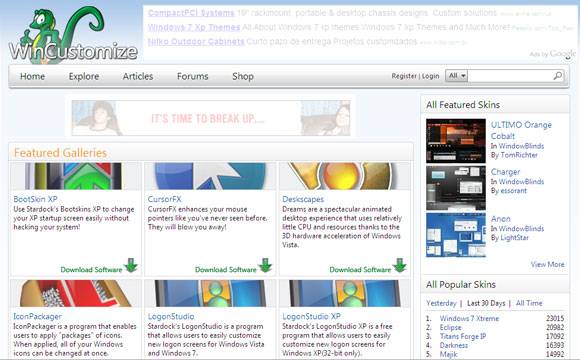
Task: Open the Deskscapes gallery image
Action: (344, 176)
